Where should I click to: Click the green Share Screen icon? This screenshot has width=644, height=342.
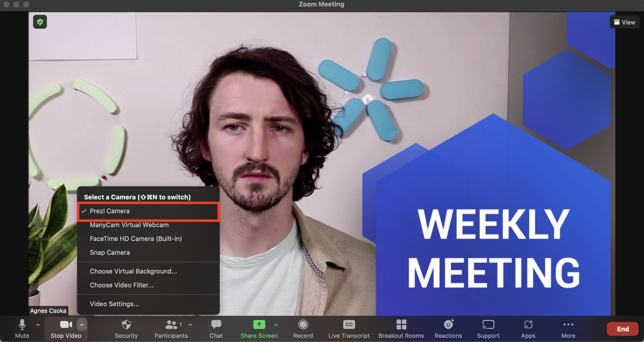click(259, 325)
